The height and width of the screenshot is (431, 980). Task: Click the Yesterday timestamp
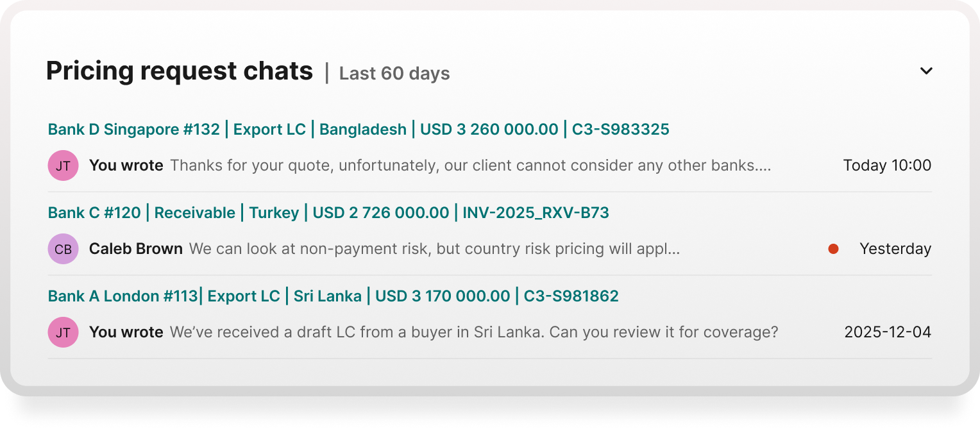click(895, 249)
